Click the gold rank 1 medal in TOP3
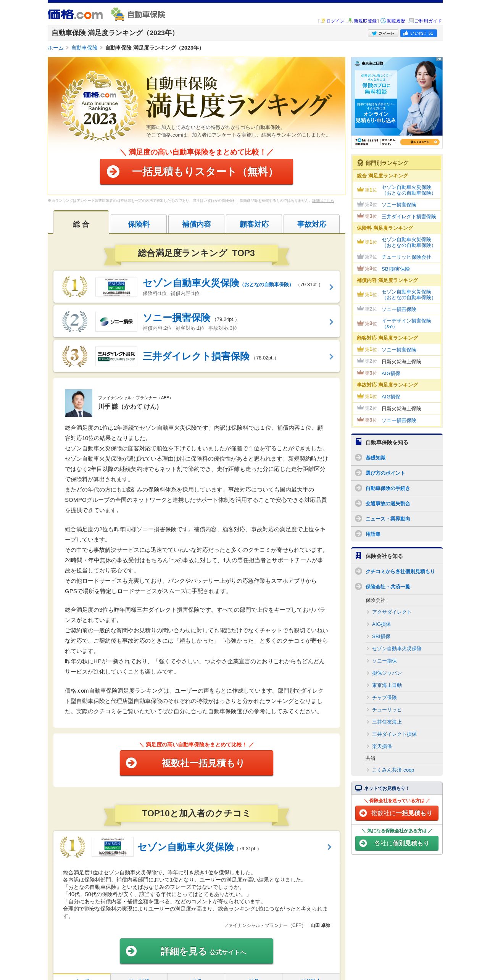Viewport: 490px width, 980px height. click(x=75, y=287)
